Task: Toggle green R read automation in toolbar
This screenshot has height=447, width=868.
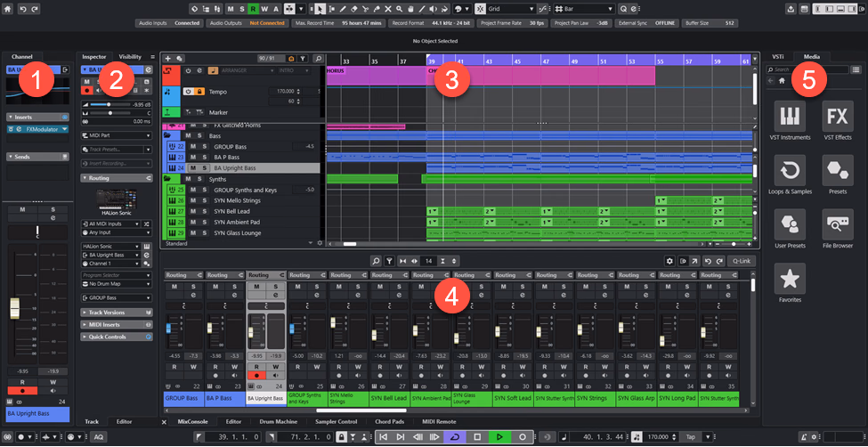Action: coord(253,9)
